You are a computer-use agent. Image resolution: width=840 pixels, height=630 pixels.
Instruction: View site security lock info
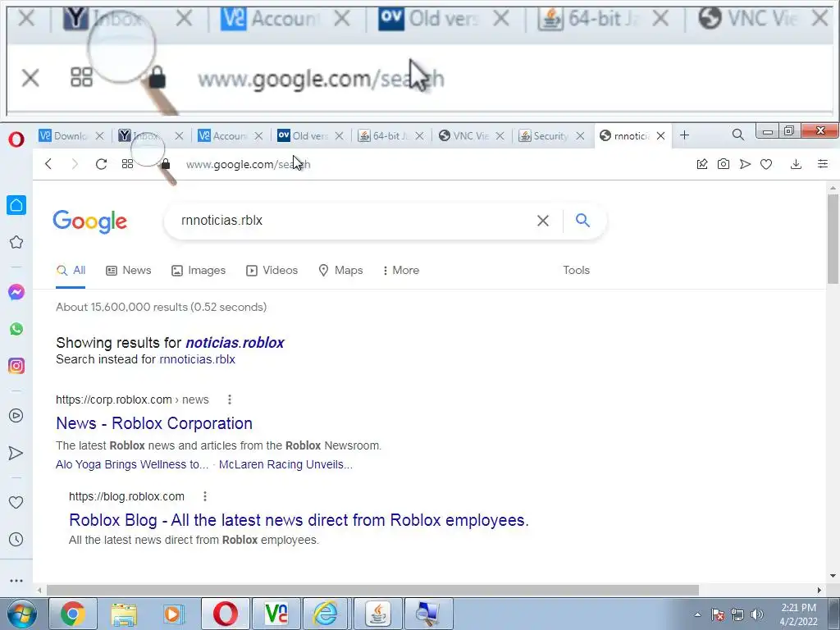(x=166, y=164)
